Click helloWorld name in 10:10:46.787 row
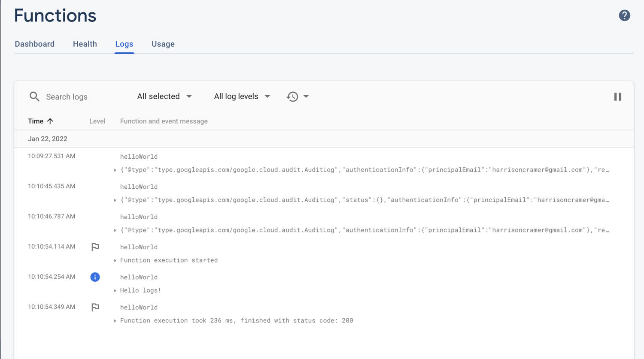 139,217
